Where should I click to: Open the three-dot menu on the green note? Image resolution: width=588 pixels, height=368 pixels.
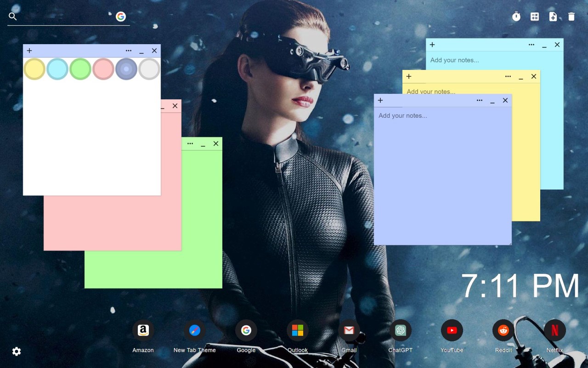pos(190,144)
